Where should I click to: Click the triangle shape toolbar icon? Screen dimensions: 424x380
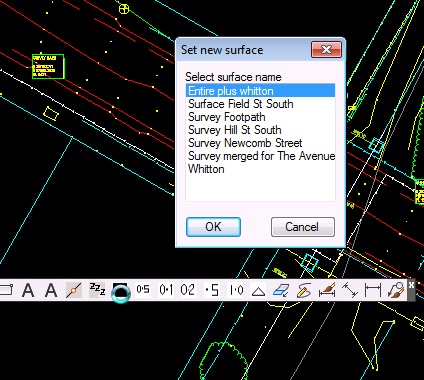click(x=258, y=290)
